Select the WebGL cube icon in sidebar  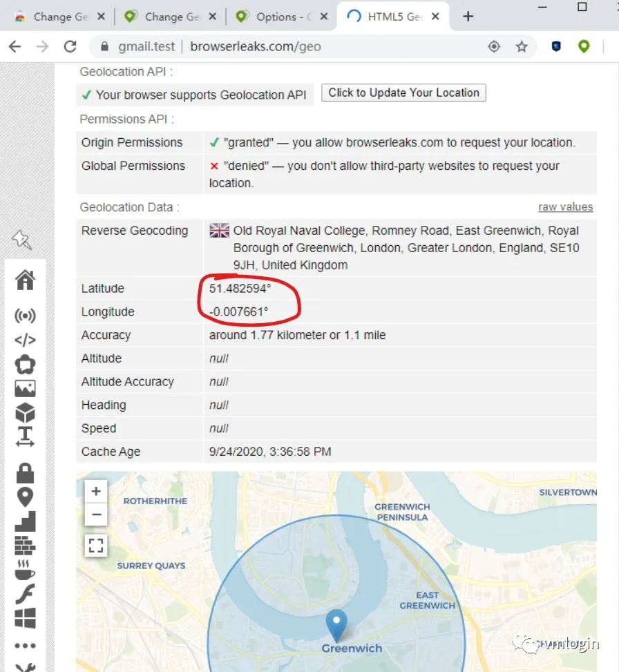pos(25,412)
